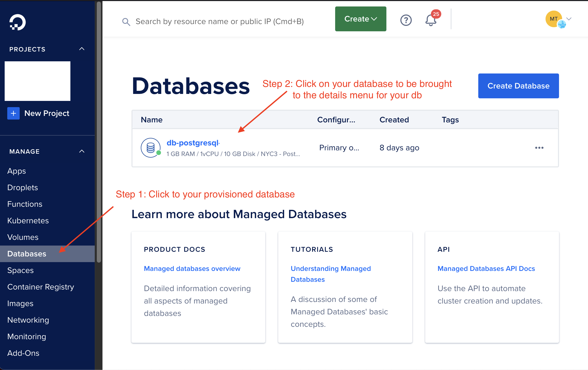Click the DigitalOcean logo icon
Screen dimensions: 588x370
click(x=18, y=22)
